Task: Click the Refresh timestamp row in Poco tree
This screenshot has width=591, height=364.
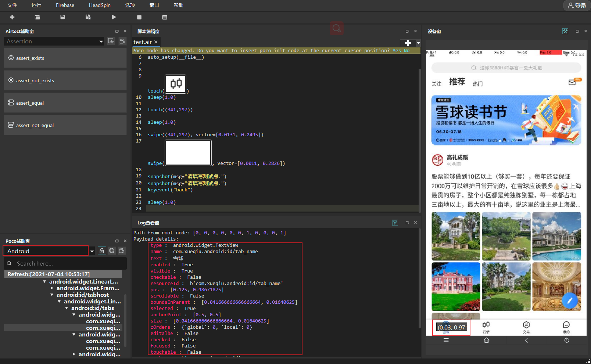Action: click(x=63, y=274)
